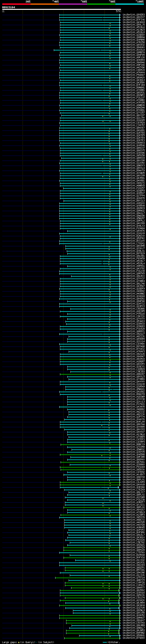The height and width of the screenshot is (644, 146).
Task: Select hit UniRef100_P54847
Action: [x=133, y=75]
